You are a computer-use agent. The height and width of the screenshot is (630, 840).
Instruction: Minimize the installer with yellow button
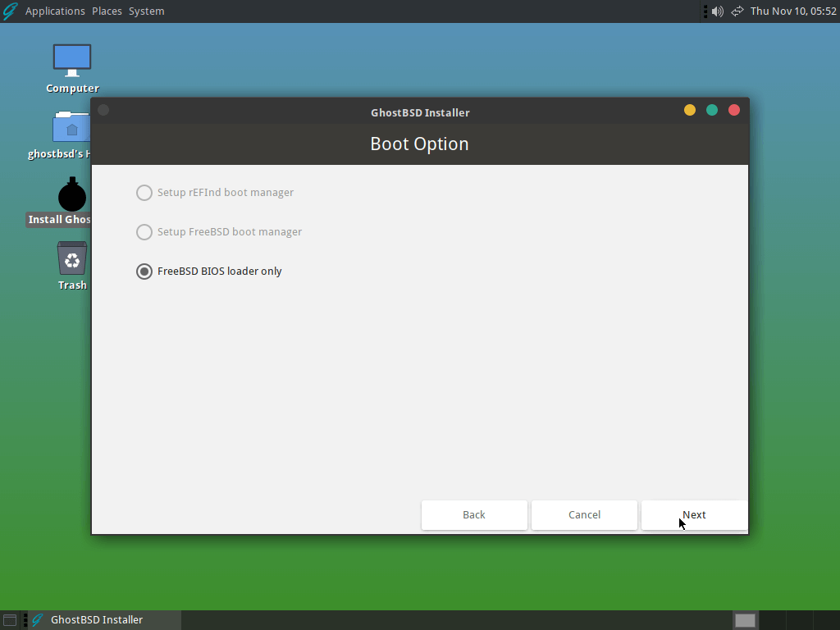(x=689, y=111)
